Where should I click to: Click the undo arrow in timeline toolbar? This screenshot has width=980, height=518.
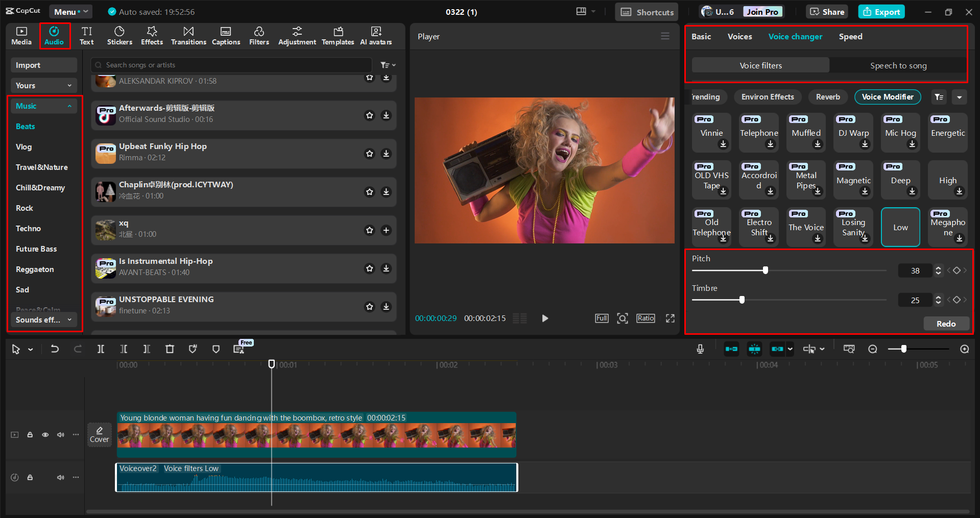(x=55, y=349)
